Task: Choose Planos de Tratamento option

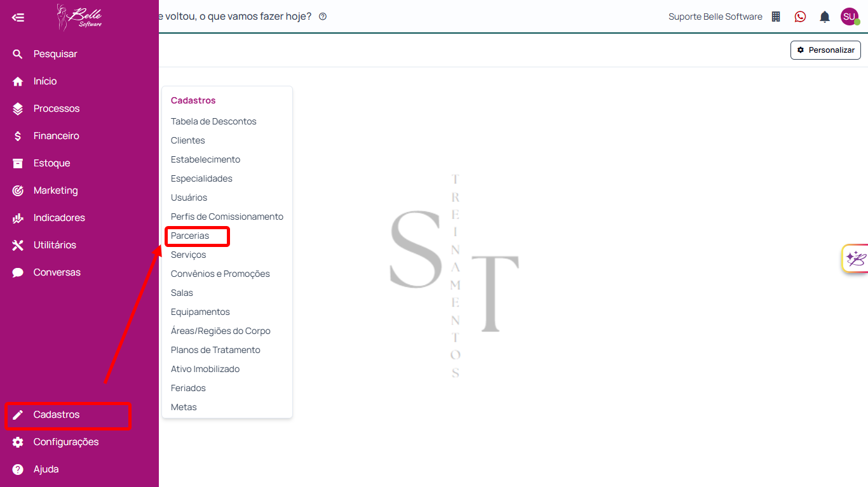Action: (x=215, y=350)
